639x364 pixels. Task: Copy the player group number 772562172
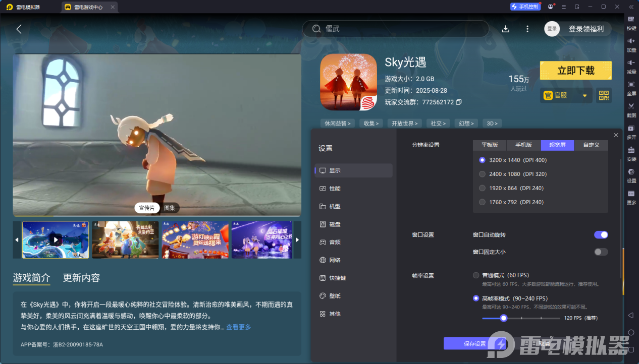pyautogui.click(x=458, y=102)
